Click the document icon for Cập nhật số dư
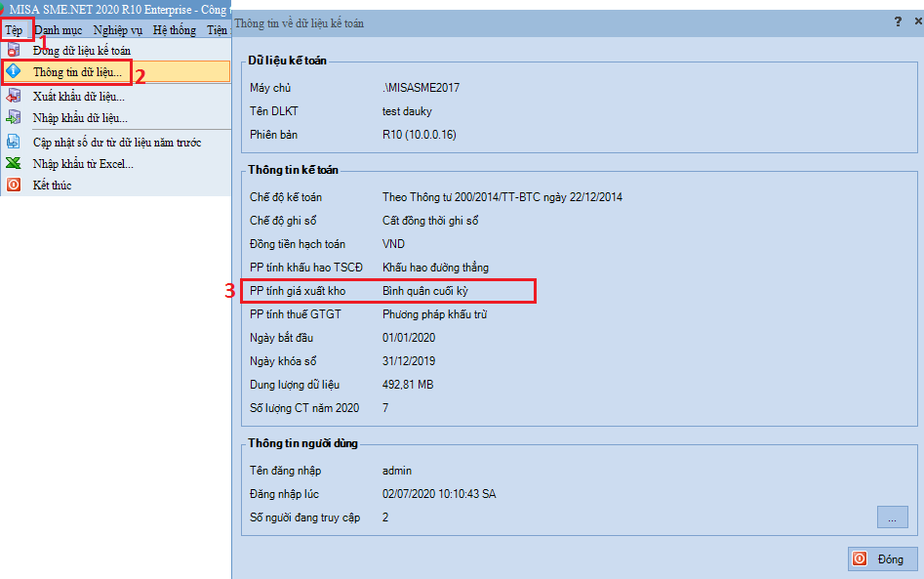This screenshot has height=579, width=924. click(x=14, y=142)
